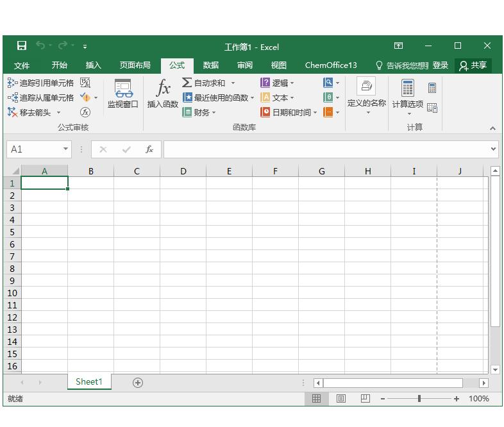Click the zoom in plus button
The image size is (504, 427).
click(x=456, y=399)
